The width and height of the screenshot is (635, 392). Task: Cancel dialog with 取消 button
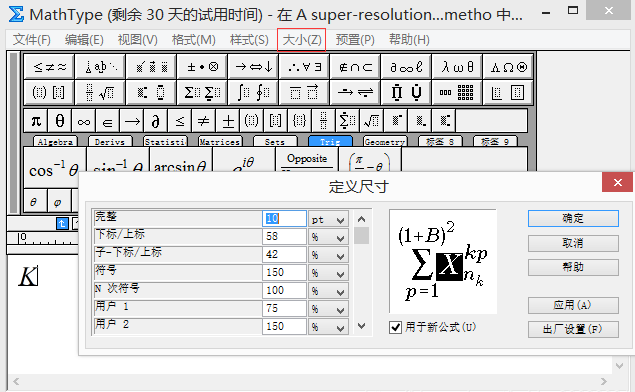[x=573, y=243]
